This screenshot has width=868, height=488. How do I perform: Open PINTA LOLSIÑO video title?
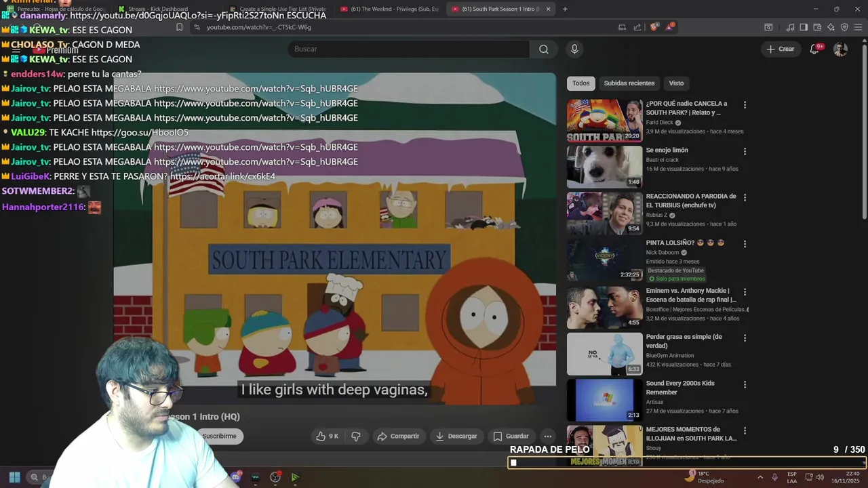click(685, 243)
